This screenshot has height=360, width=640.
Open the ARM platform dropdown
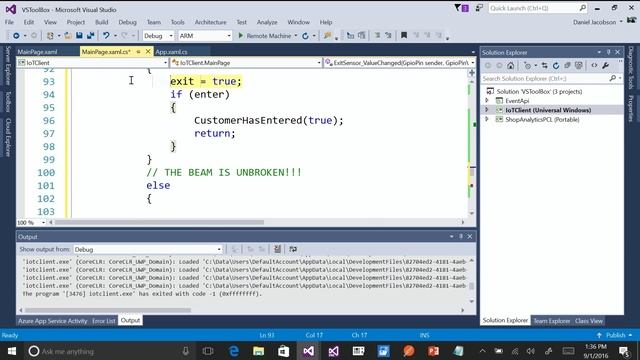tap(204, 36)
